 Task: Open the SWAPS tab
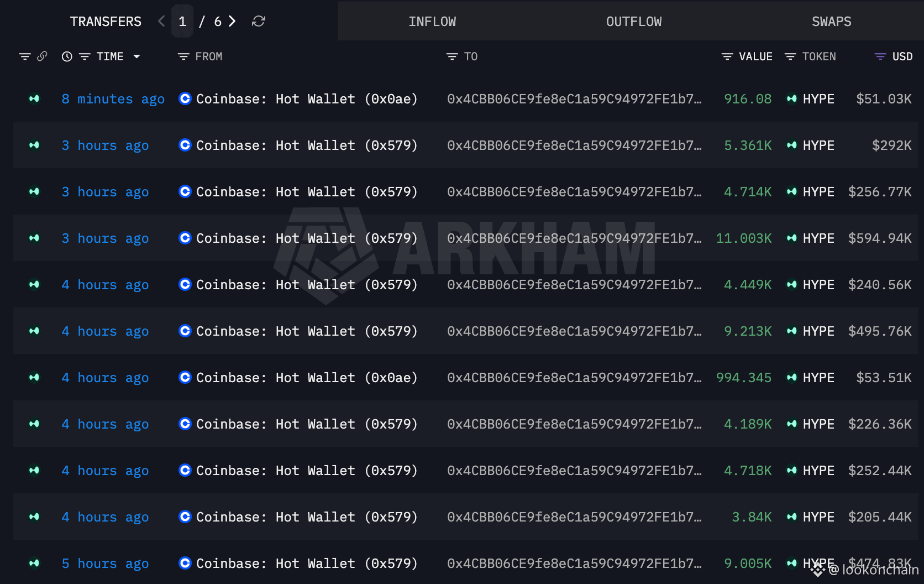coord(831,22)
